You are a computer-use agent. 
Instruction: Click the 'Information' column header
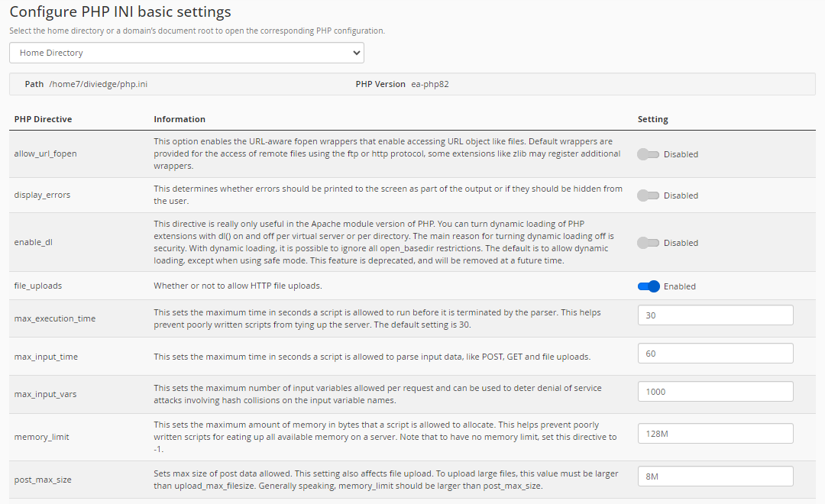pos(180,119)
